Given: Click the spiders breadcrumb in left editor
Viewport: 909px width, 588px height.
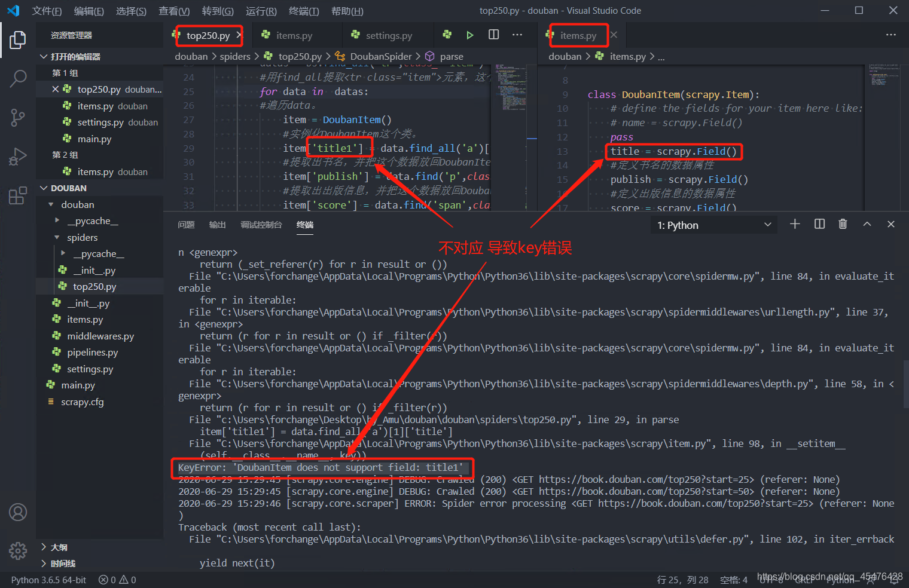Looking at the screenshot, I should (x=235, y=56).
